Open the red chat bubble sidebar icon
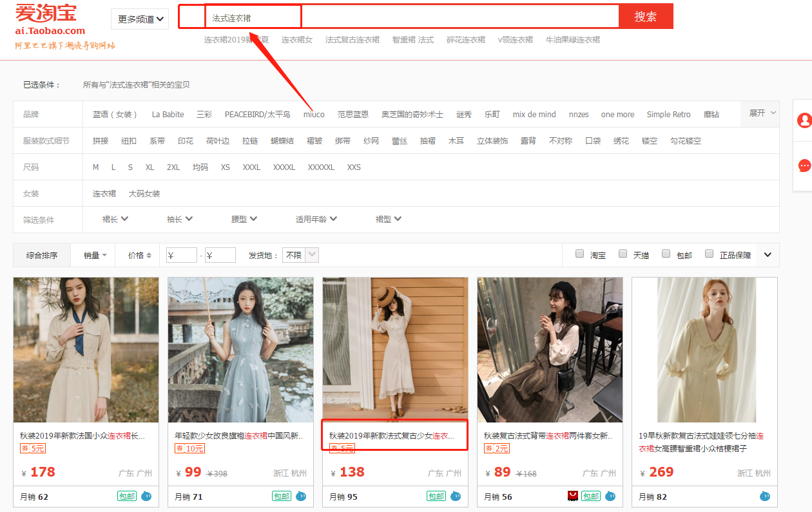The width and height of the screenshot is (812, 512). tap(804, 166)
